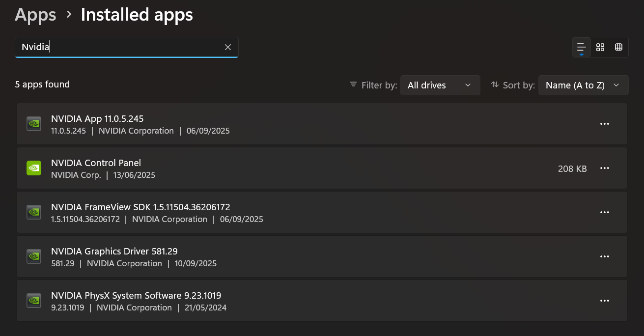Viewport: 644px width, 336px height.
Task: Click the NVIDIA Control Panel green icon
Action: point(34,168)
